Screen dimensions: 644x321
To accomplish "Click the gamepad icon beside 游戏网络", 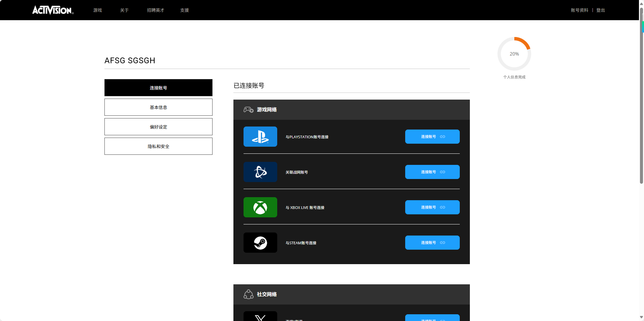I will coord(249,110).
